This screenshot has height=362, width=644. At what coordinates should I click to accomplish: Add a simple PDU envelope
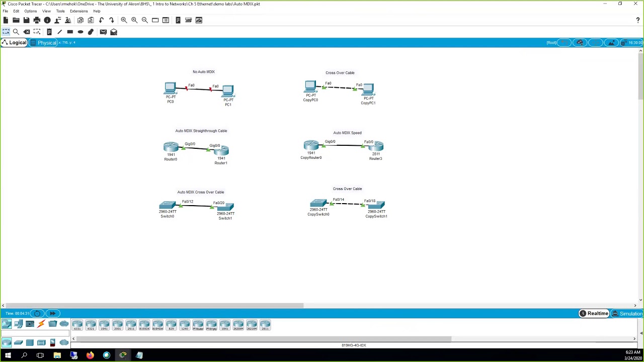tap(103, 32)
